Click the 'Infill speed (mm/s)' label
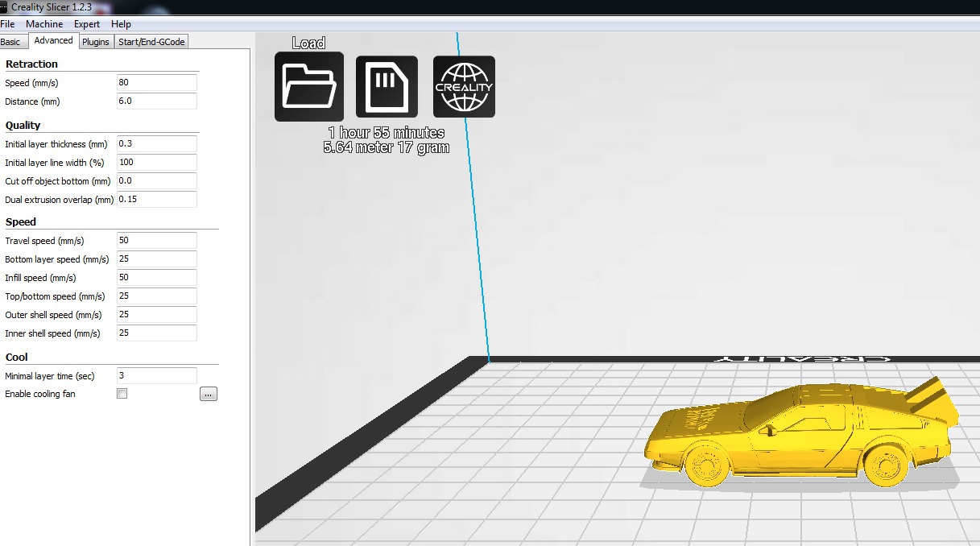 coord(40,278)
